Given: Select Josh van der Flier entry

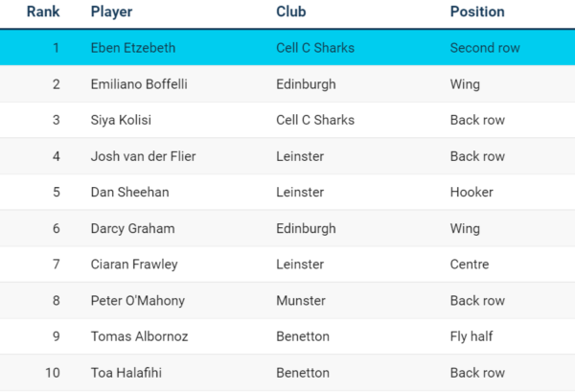Looking at the screenshot, I should coord(144,156).
